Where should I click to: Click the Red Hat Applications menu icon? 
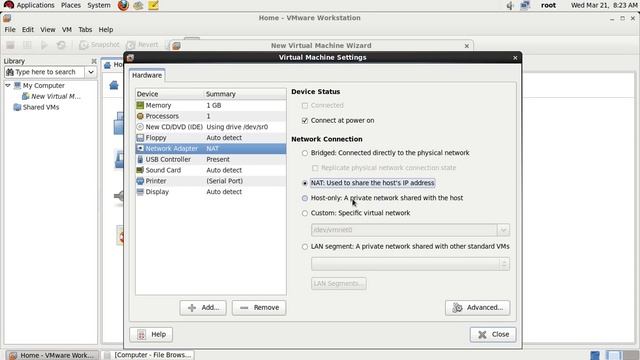9,5
